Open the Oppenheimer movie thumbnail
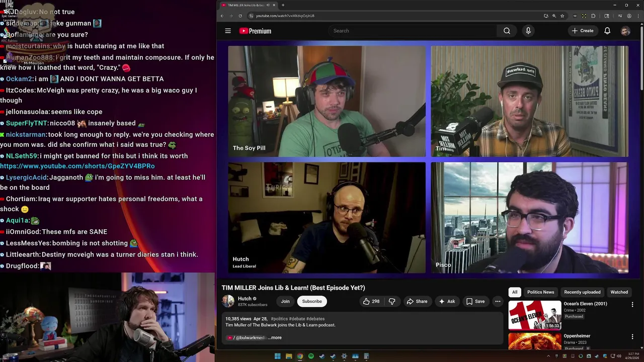This screenshot has width=644, height=362. [535, 341]
